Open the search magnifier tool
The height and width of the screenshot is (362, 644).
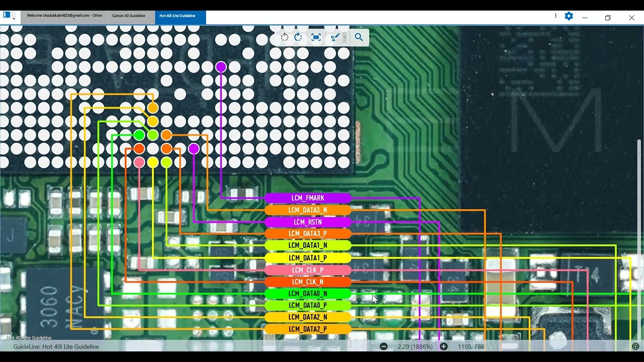pos(359,37)
